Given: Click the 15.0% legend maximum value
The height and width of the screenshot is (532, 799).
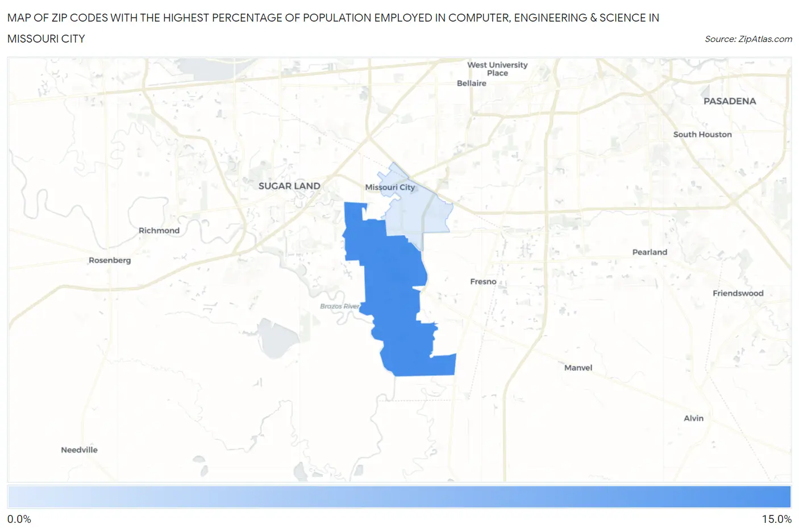Looking at the screenshot, I should coord(777,519).
